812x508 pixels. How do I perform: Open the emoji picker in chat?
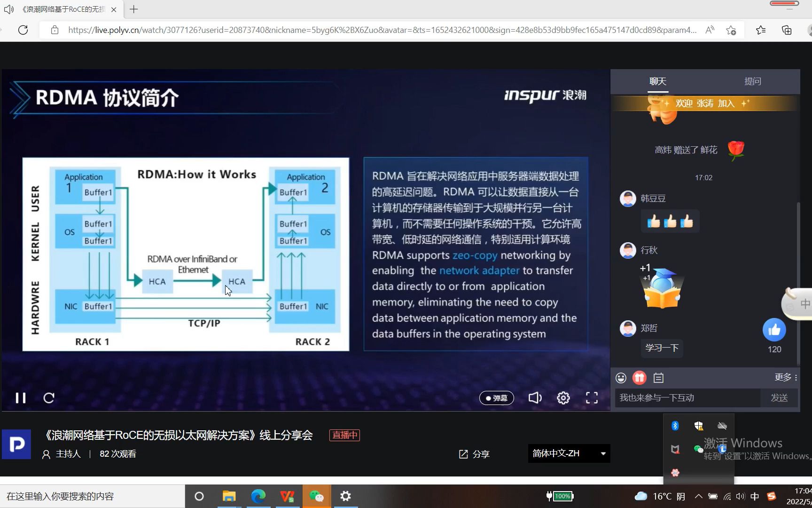(621, 378)
